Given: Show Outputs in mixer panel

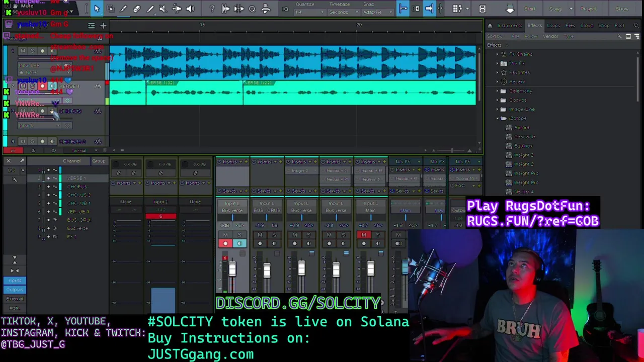Looking at the screenshot, I should [x=15, y=290].
